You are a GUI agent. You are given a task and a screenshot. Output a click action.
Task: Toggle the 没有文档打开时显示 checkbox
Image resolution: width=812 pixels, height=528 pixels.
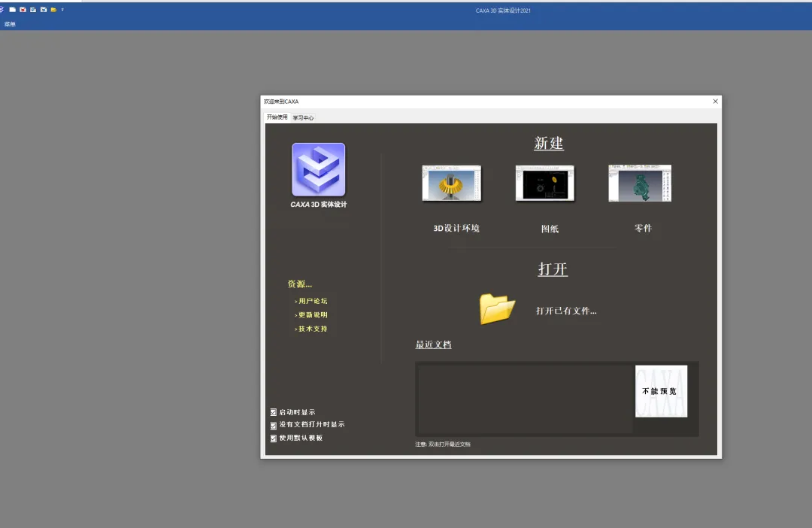pyautogui.click(x=274, y=426)
